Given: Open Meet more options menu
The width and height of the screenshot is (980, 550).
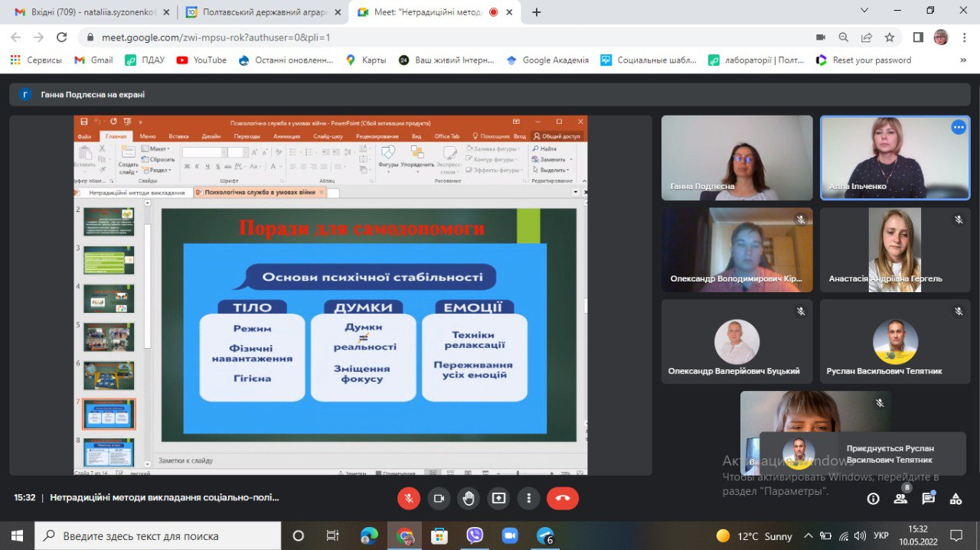Looking at the screenshot, I should tap(528, 498).
